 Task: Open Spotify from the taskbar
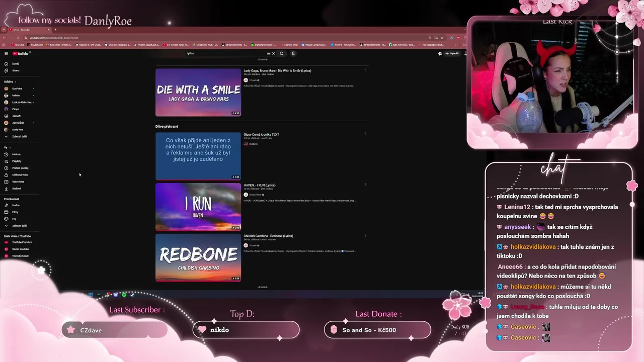click(124, 295)
